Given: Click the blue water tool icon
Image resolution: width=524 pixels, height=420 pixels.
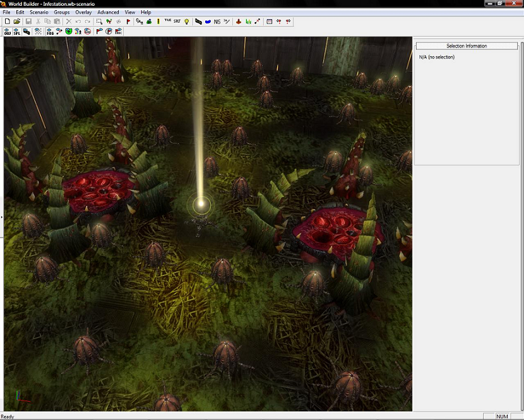Looking at the screenshot, I should 208,21.
